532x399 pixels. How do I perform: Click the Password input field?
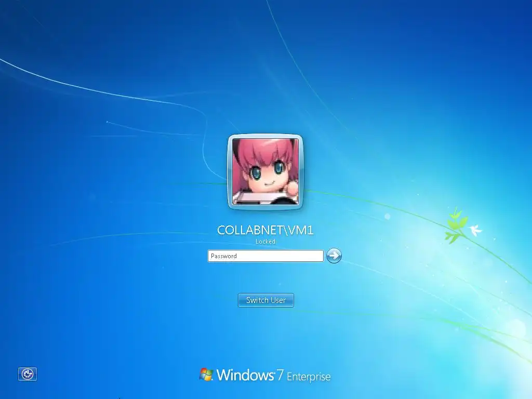click(x=265, y=256)
